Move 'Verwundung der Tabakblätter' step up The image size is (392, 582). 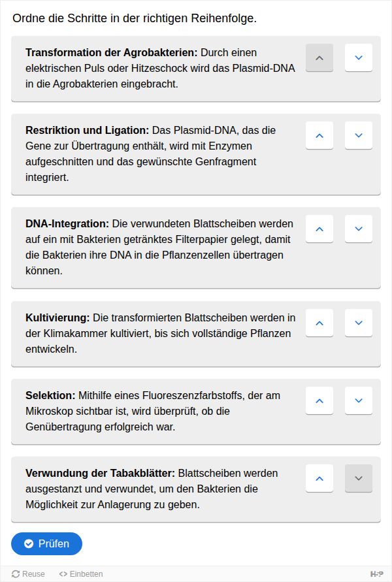pos(319,478)
